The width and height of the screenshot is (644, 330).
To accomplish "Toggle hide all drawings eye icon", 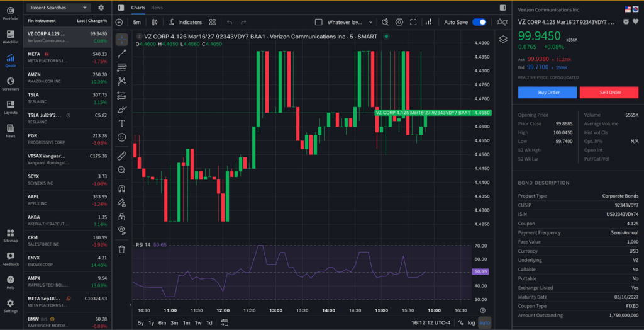I will (121, 230).
